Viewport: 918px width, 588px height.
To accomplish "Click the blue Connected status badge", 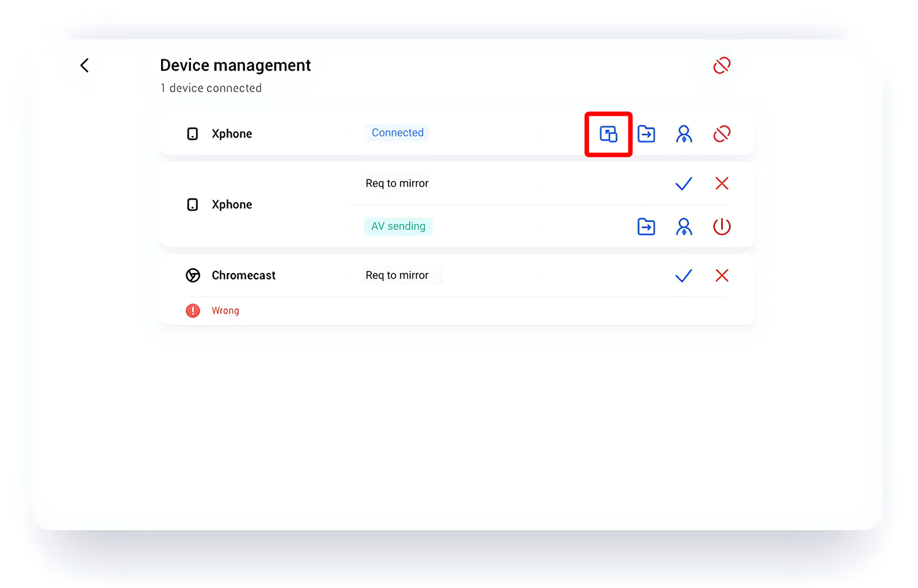I will pyautogui.click(x=397, y=133).
